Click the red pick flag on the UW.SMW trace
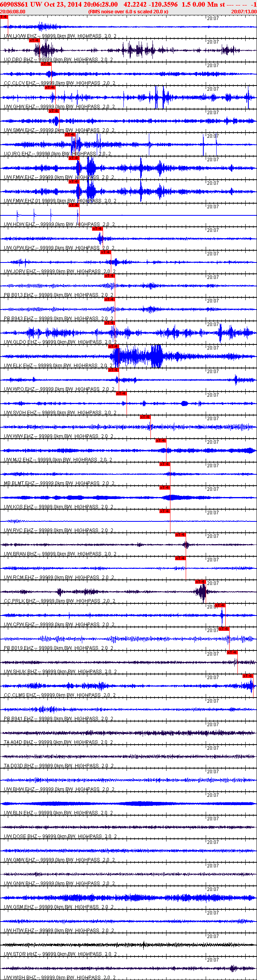 [54, 111]
